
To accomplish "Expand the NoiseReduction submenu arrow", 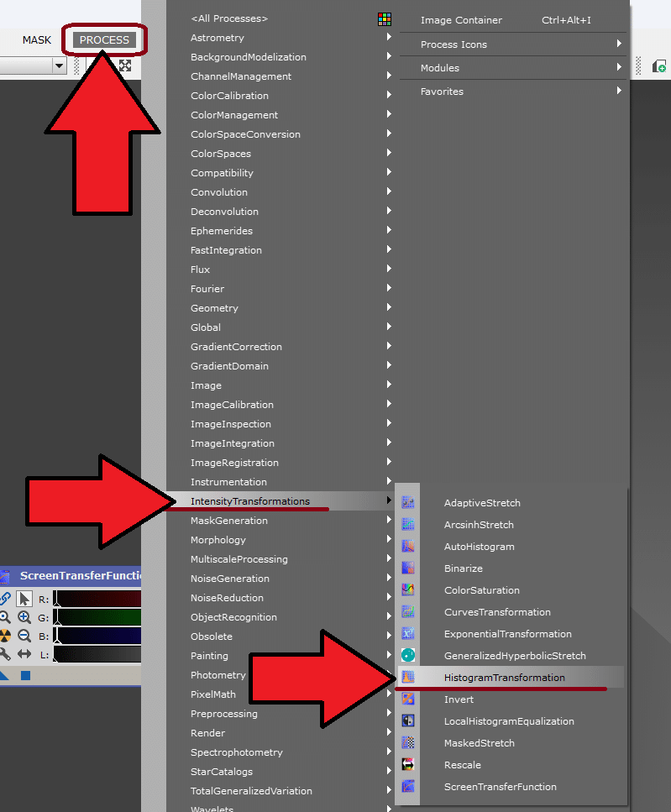I will click(x=389, y=596).
